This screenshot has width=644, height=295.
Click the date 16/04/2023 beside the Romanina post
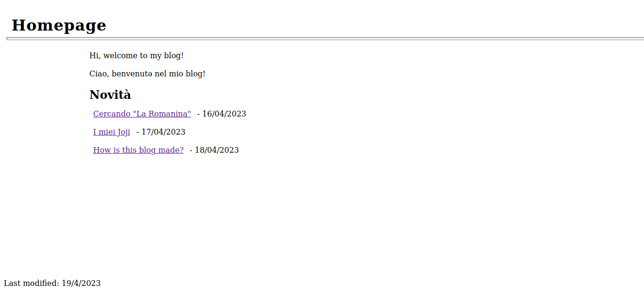tap(224, 114)
